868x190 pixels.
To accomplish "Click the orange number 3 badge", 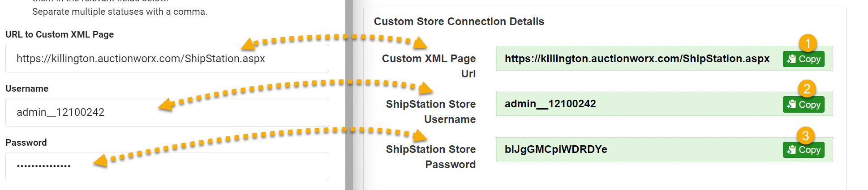I will pyautogui.click(x=805, y=135).
